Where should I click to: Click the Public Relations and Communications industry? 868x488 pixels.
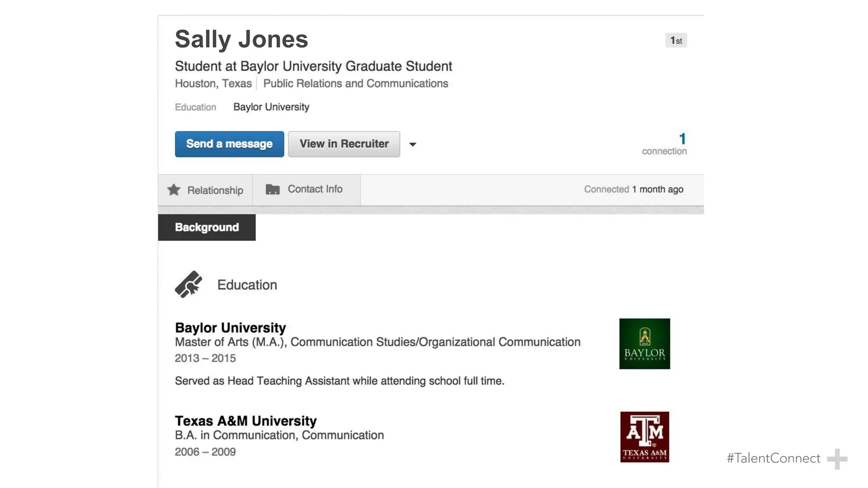point(355,84)
